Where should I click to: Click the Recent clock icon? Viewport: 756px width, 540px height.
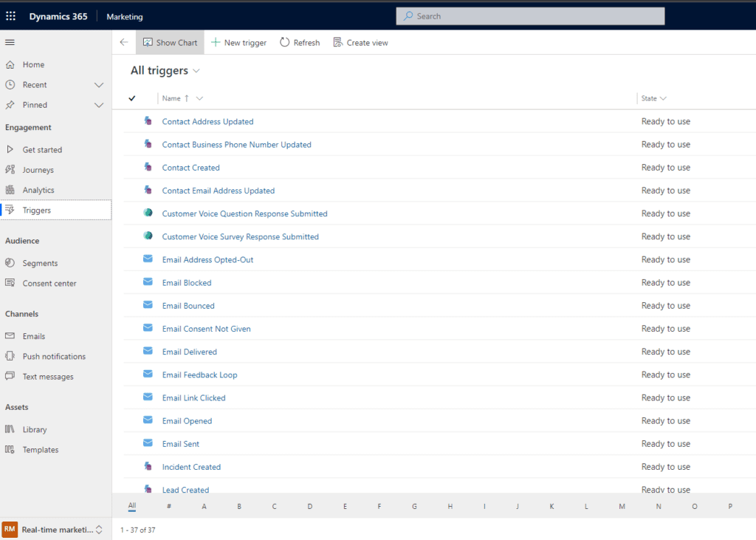pyautogui.click(x=10, y=85)
